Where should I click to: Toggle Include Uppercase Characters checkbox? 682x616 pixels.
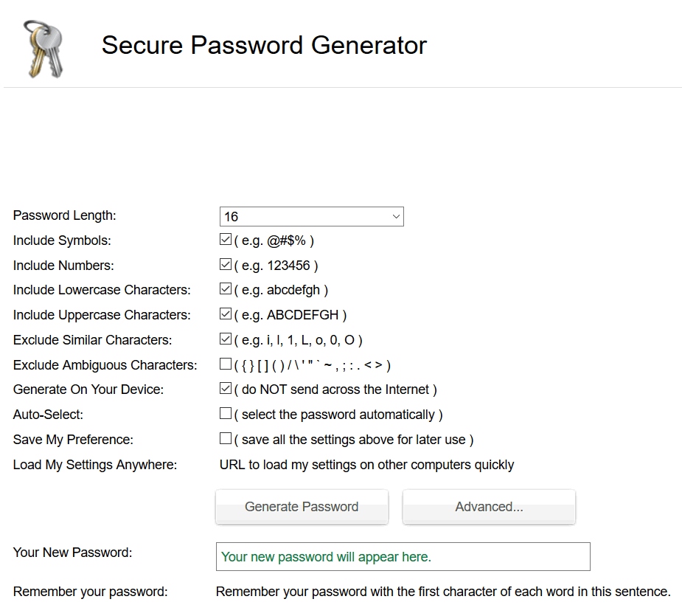(226, 314)
